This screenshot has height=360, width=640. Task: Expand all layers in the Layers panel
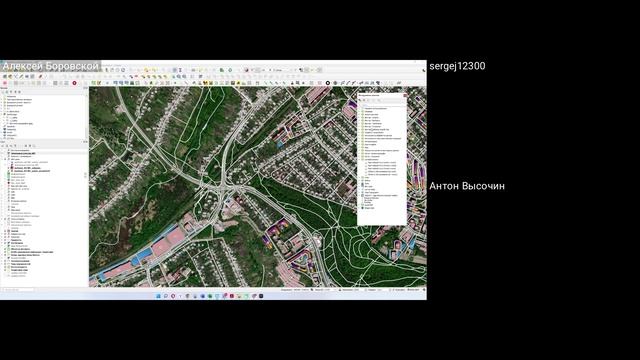[26, 146]
